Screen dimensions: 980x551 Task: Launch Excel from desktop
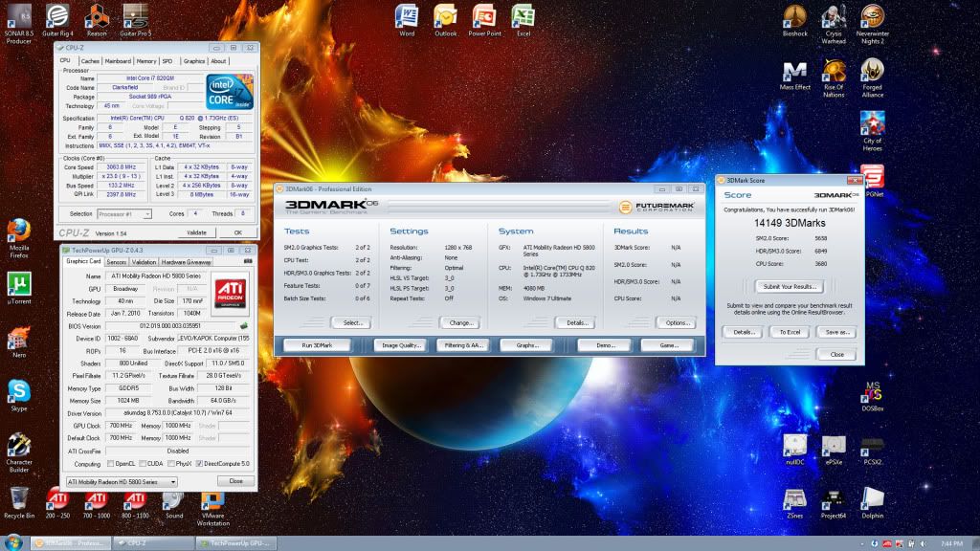[523, 20]
